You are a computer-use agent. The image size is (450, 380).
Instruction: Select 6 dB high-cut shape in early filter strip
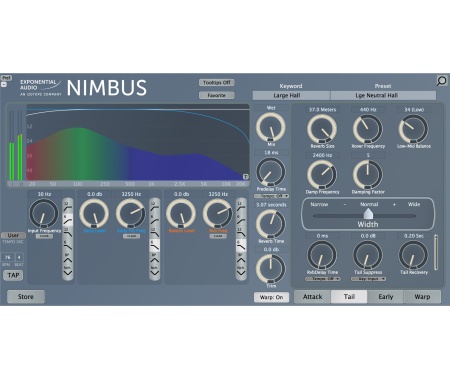tap(154, 246)
